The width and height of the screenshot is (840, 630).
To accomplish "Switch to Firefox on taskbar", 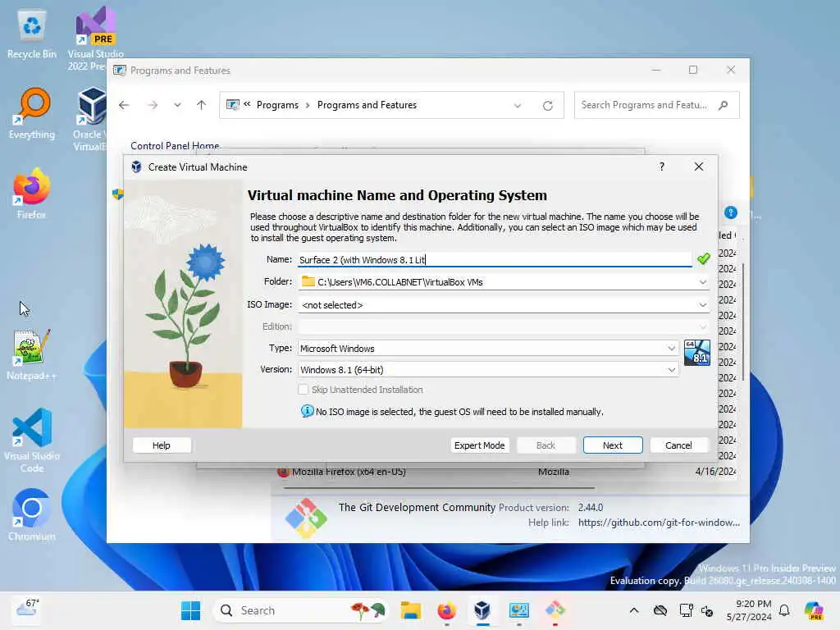I will (x=447, y=610).
